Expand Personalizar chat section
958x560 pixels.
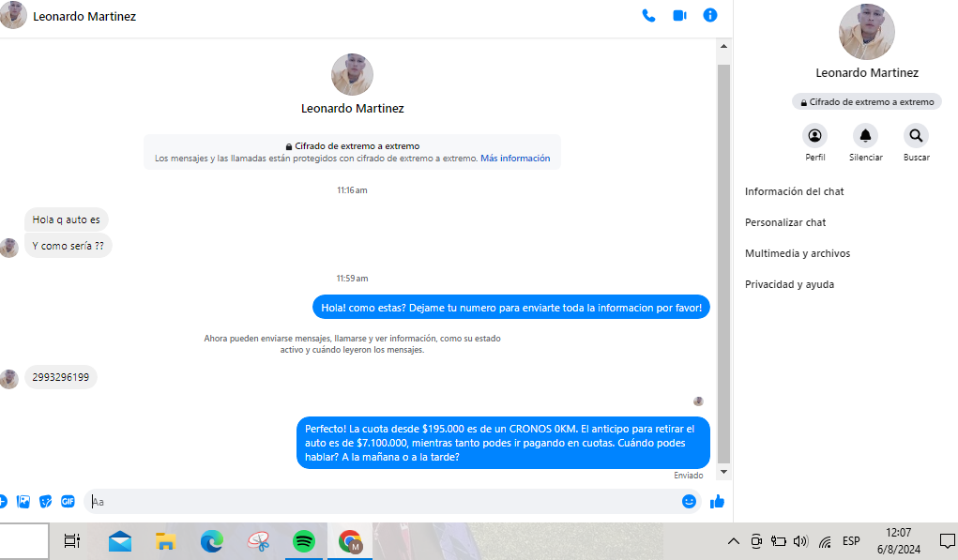point(785,222)
